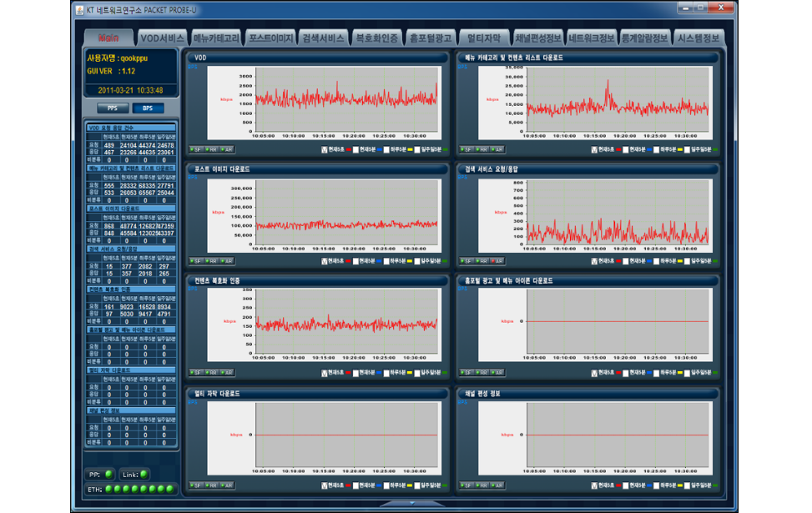Image resolution: width=812 pixels, height=513 pixels.
Task: Check the 하루5분 checkbox in 포스트 이미지 다운로드 panel
Action: [386, 262]
